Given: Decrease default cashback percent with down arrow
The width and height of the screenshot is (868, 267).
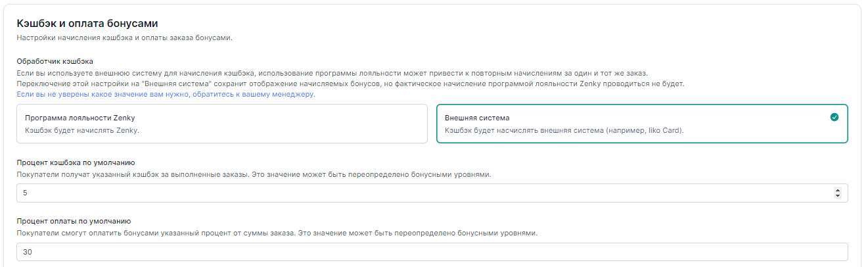Looking at the screenshot, I should 837,195.
